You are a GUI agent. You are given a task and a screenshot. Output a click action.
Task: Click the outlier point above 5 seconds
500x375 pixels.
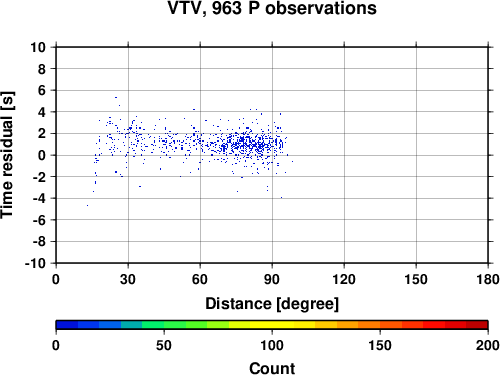point(116,97)
